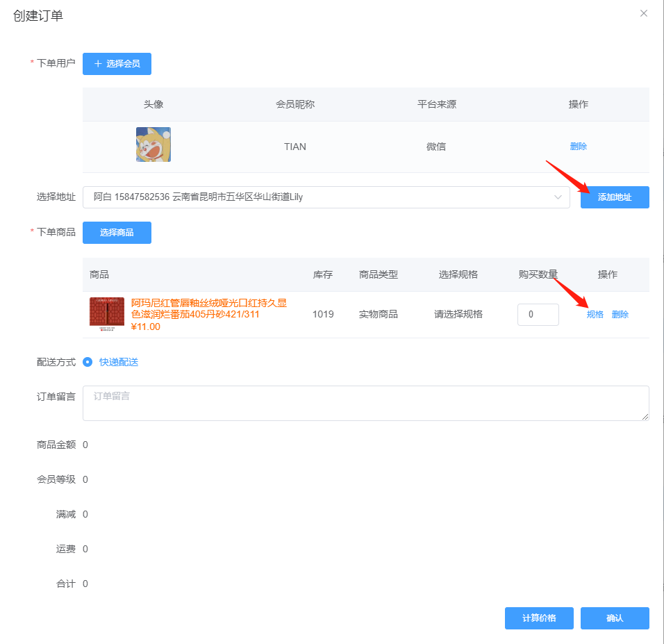The image size is (664, 644).
Task: Click the TIAN nickname cell
Action: tap(295, 147)
